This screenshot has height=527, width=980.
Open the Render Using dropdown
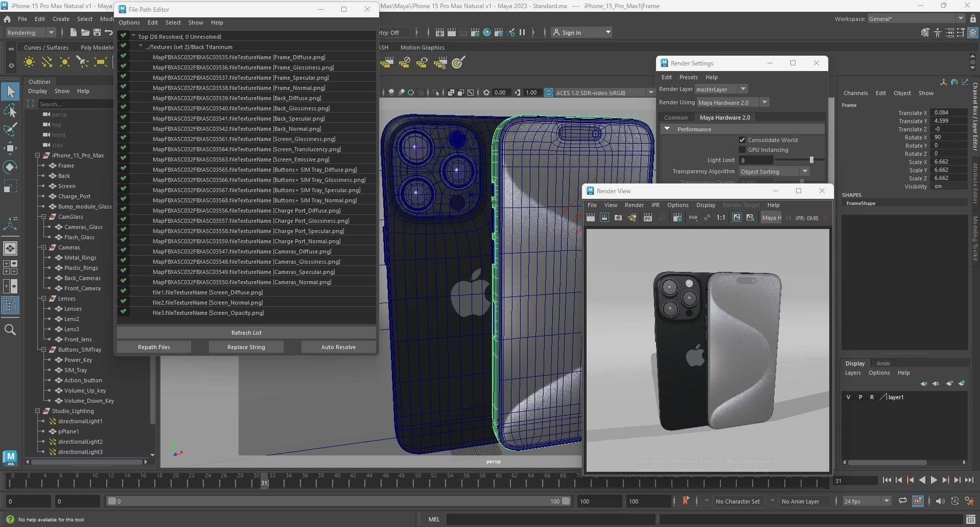(733, 102)
